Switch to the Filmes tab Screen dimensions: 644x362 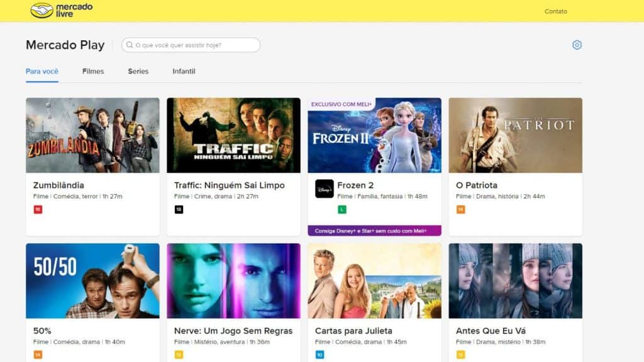point(93,72)
